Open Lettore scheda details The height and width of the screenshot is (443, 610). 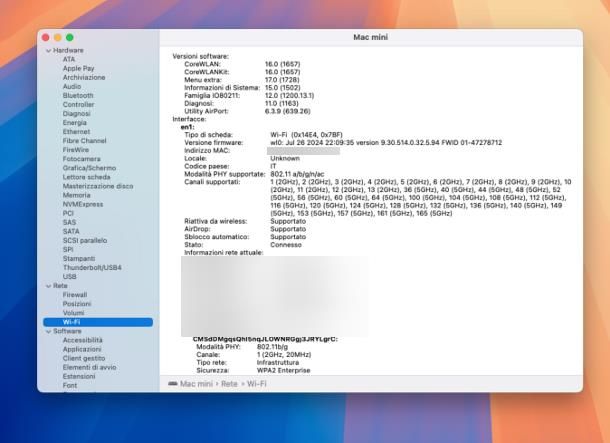tap(86, 177)
